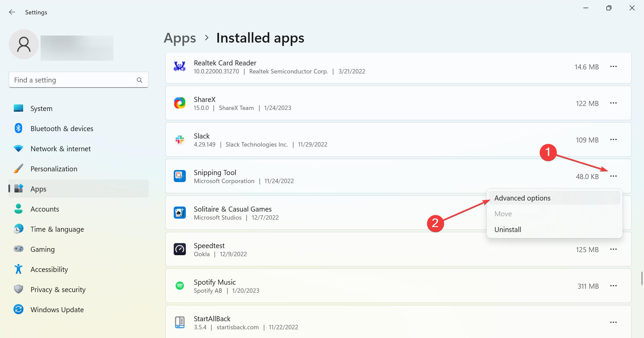The width and height of the screenshot is (644, 338).
Task: Click the Accounts person icon
Action: [18, 209]
